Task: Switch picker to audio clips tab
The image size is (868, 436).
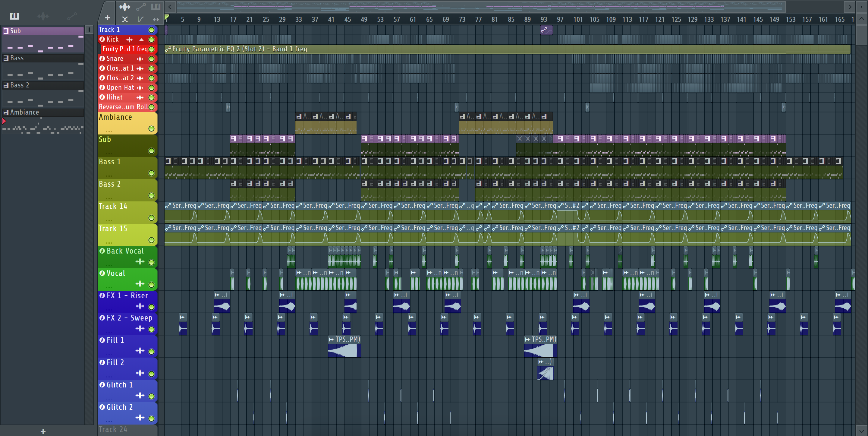Action: pos(43,16)
